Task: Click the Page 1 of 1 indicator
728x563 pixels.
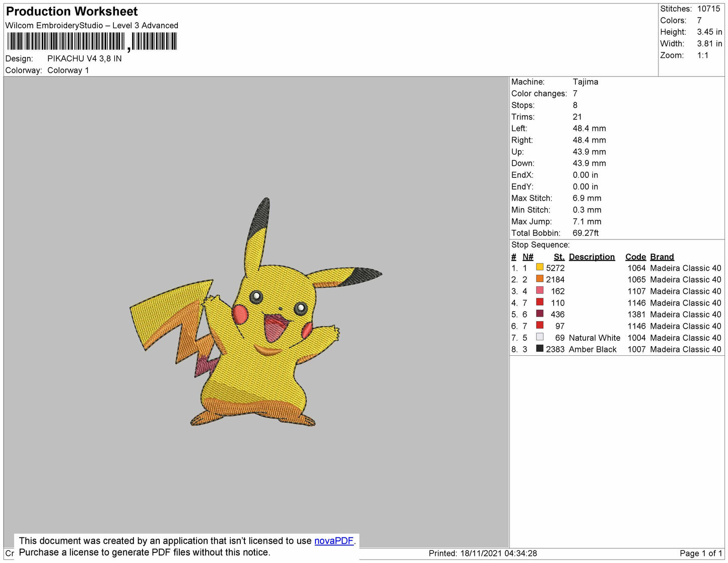Action: [x=700, y=553]
